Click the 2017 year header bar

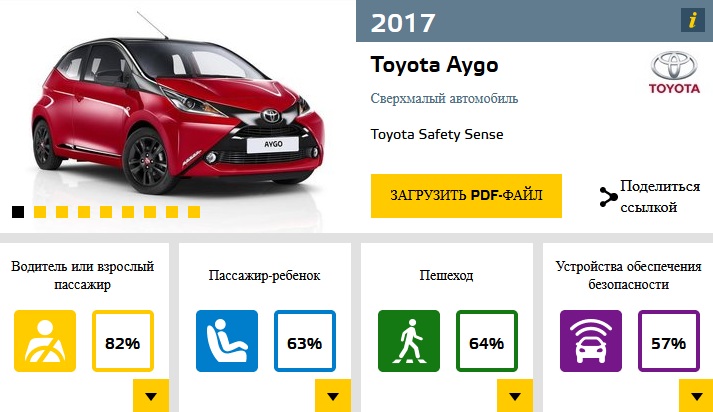(x=534, y=21)
